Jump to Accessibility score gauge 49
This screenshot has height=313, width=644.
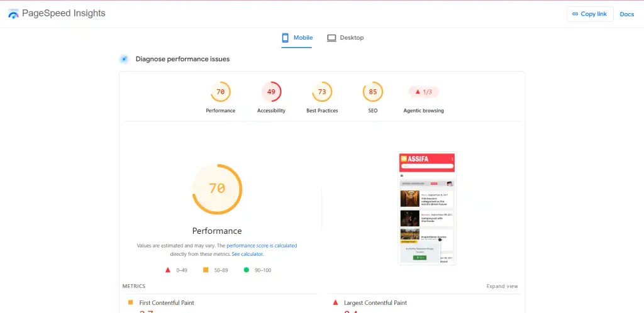(x=271, y=92)
